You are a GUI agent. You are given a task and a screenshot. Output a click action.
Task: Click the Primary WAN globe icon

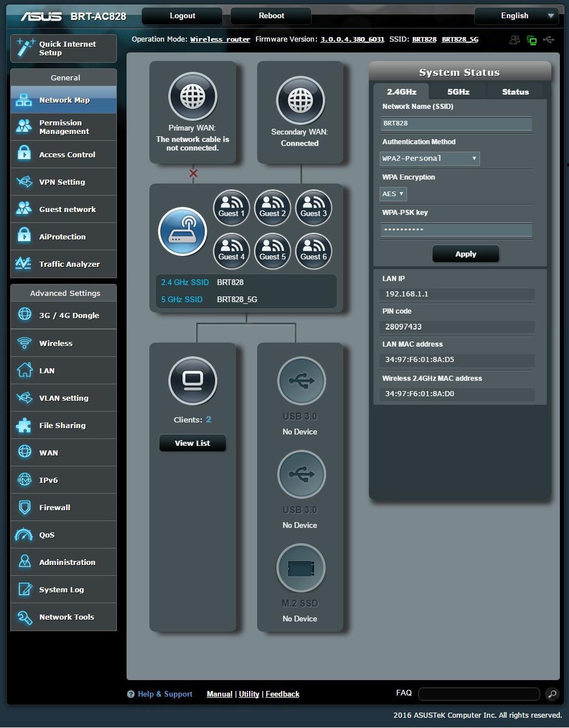(193, 96)
